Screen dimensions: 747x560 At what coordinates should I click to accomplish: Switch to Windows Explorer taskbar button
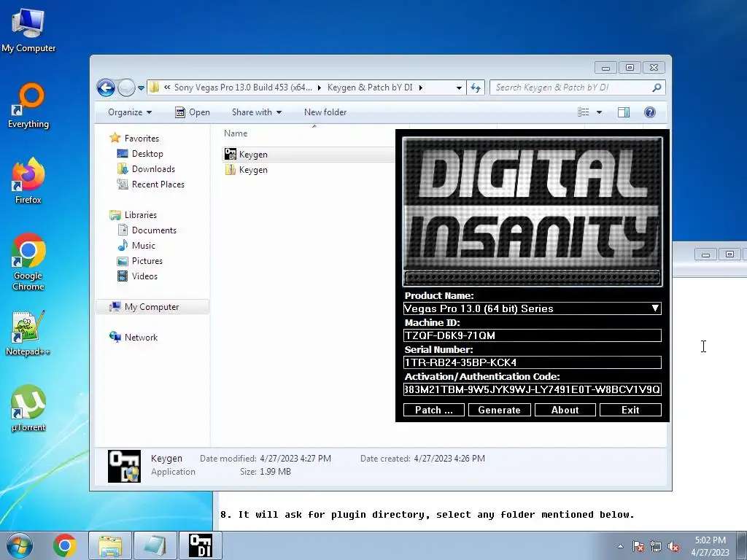(110, 545)
